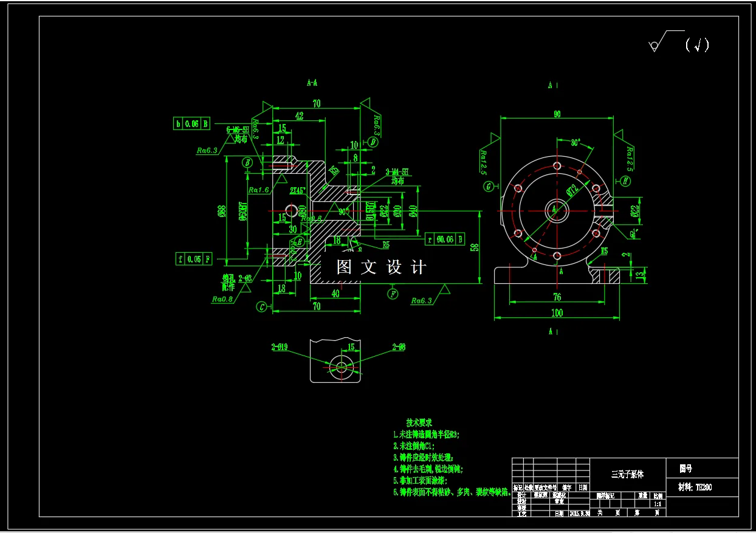
Task: Select the perpendicularity tolerance frame 0.05 F
Action: tap(194, 258)
